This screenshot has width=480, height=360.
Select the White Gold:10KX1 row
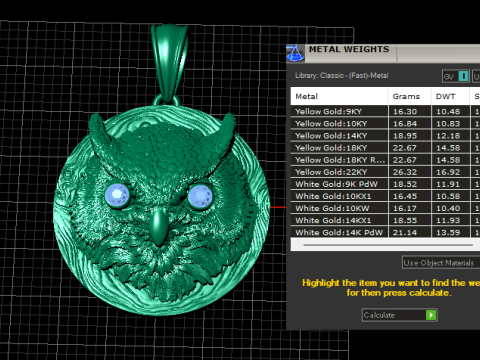pyautogui.click(x=385, y=196)
